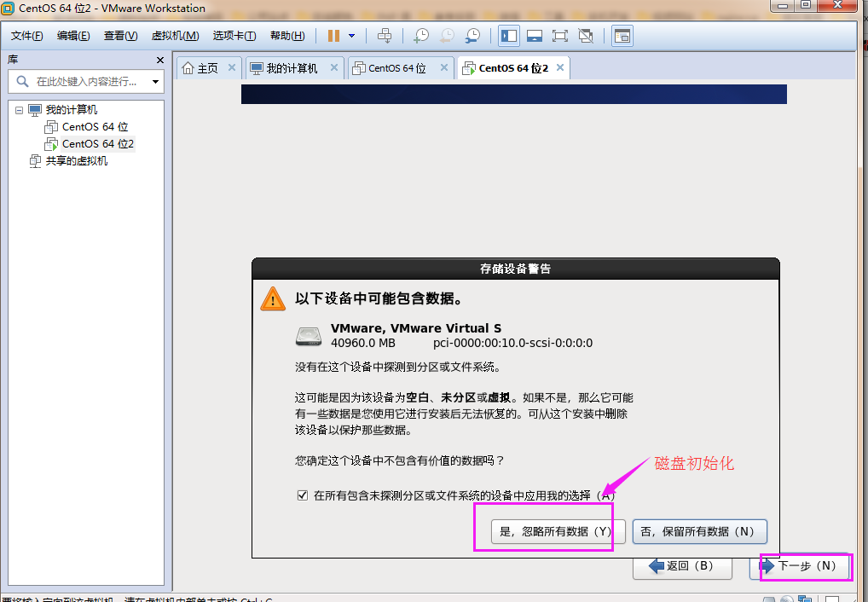Enter full screen mode icon
This screenshot has height=602, width=868.
tap(559, 36)
